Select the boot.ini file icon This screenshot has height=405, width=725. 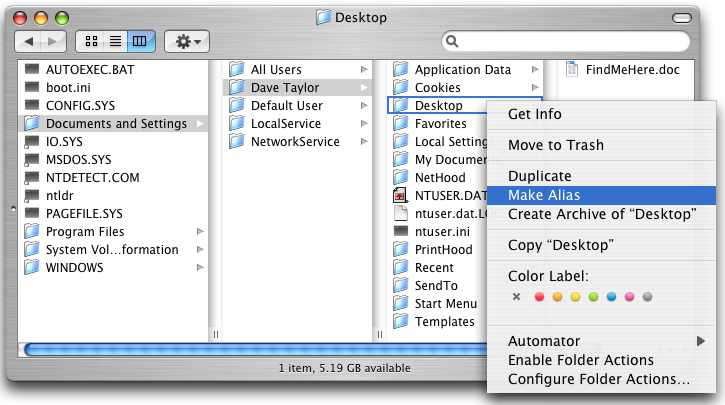click(x=32, y=87)
